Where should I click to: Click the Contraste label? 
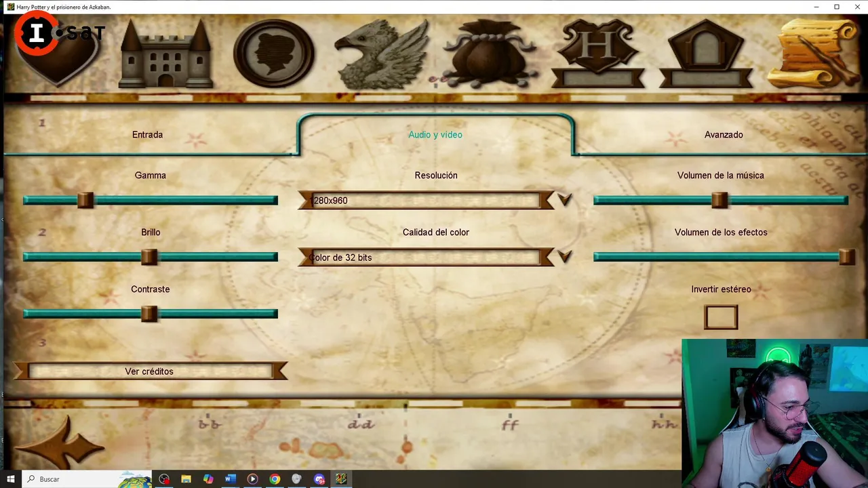click(x=150, y=289)
